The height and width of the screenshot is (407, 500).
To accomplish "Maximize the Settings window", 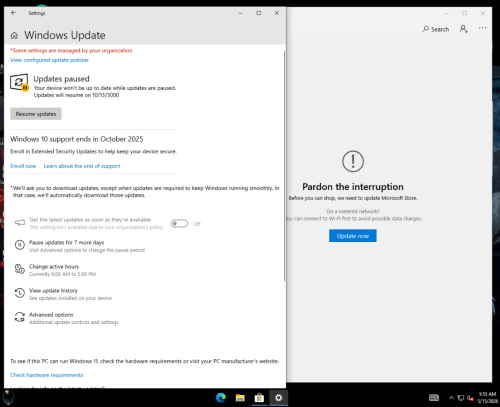I will tap(259, 13).
